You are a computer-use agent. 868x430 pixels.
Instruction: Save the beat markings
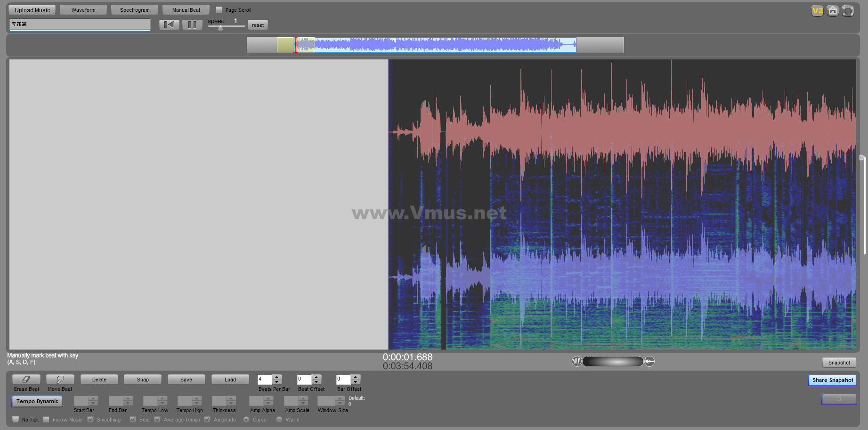[186, 380]
